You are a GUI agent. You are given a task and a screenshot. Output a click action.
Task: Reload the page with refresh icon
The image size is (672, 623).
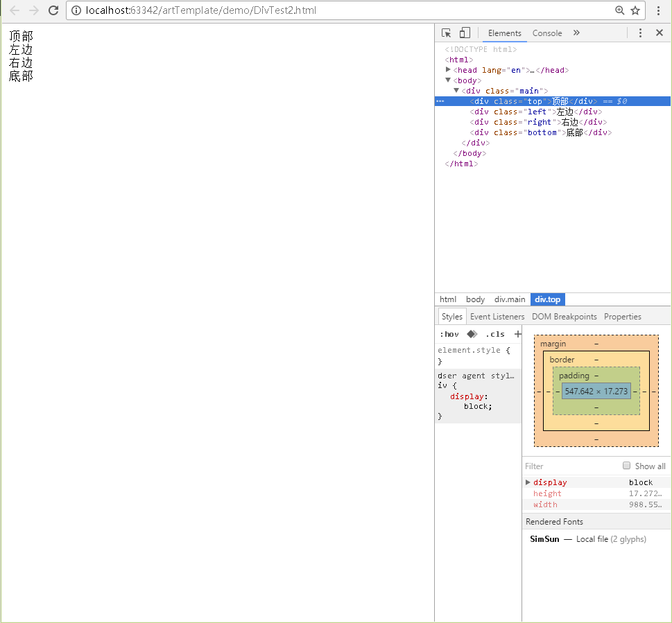(53, 10)
